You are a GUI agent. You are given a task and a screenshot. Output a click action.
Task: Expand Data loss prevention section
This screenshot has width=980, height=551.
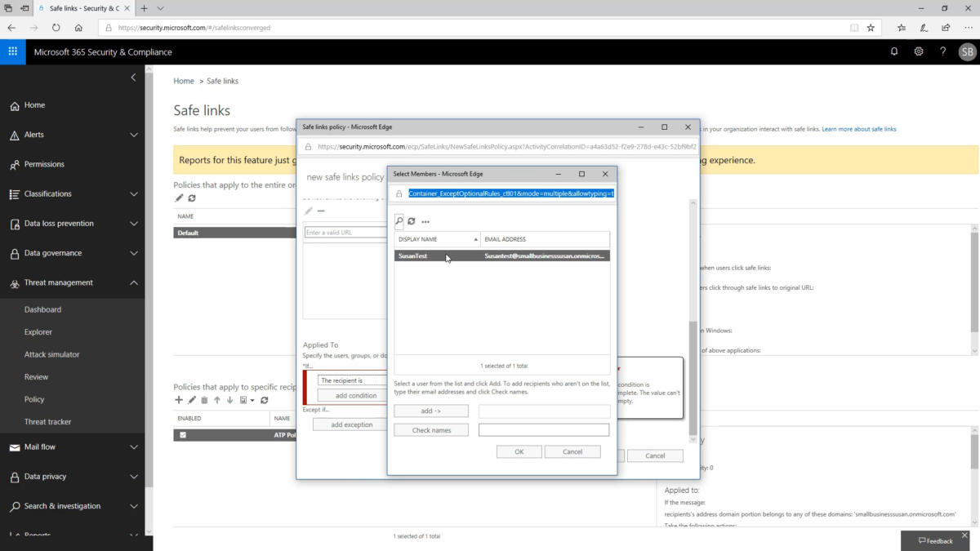(x=134, y=224)
